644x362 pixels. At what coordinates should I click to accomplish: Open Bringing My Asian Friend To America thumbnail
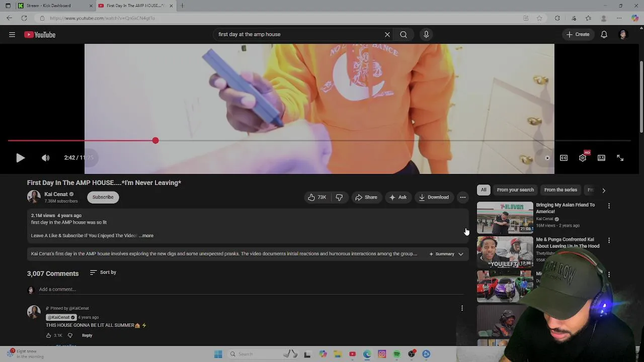[x=505, y=217]
